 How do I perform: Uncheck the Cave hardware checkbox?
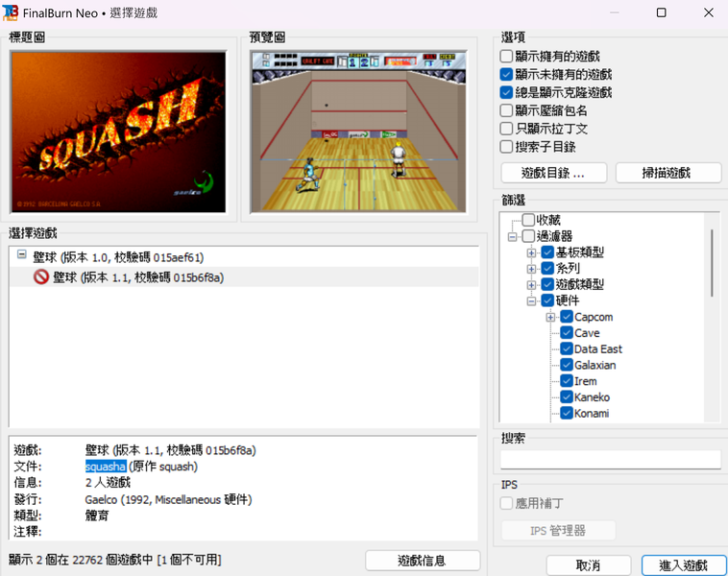(567, 333)
